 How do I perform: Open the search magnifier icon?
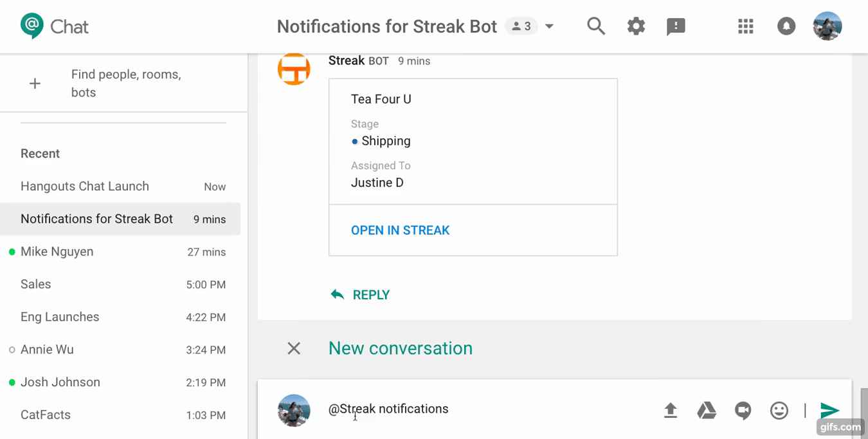[596, 26]
